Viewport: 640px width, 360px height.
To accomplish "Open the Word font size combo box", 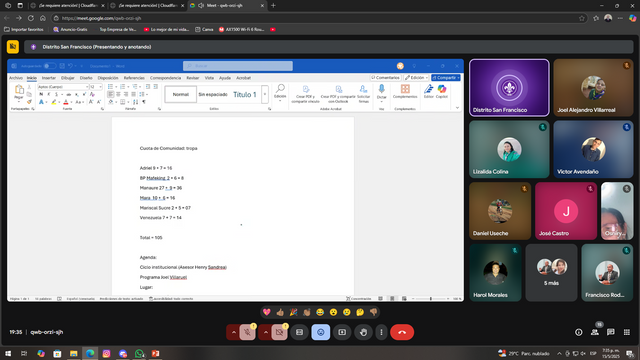I will point(96,87).
